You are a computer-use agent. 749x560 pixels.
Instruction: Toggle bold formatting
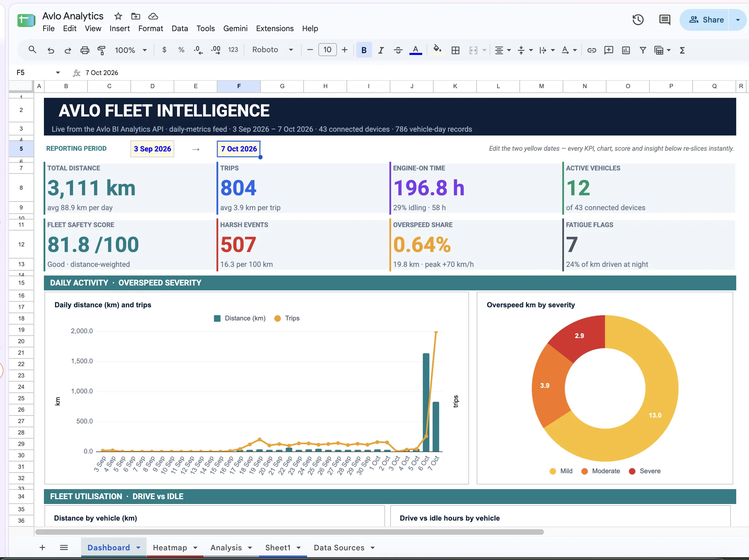coord(364,50)
